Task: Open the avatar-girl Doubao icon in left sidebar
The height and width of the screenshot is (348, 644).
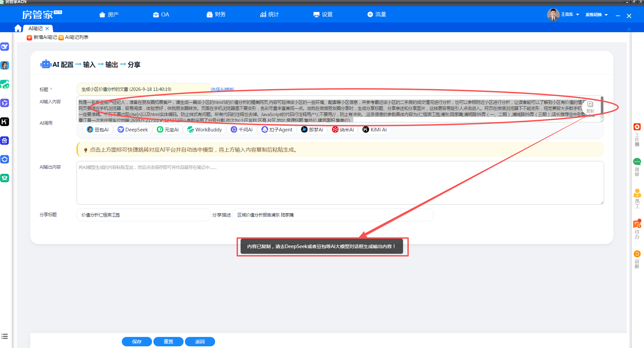Action: (x=5, y=65)
